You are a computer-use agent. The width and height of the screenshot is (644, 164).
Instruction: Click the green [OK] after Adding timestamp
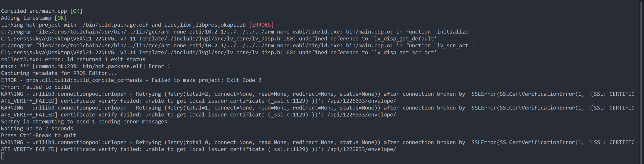click(60, 18)
